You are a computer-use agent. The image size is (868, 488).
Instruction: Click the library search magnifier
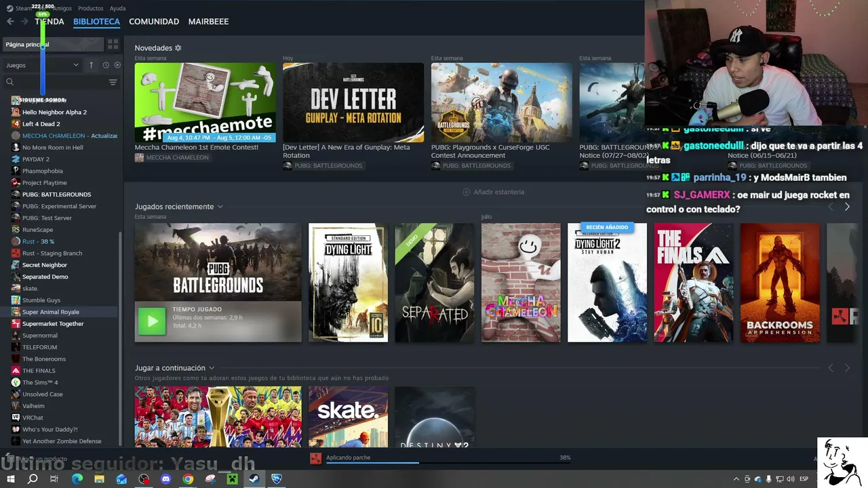[x=9, y=82]
